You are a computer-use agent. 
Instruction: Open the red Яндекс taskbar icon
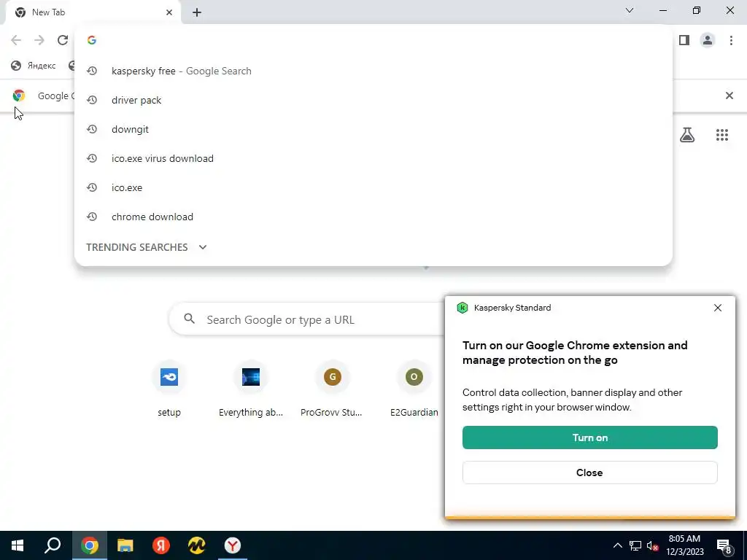coord(161,545)
